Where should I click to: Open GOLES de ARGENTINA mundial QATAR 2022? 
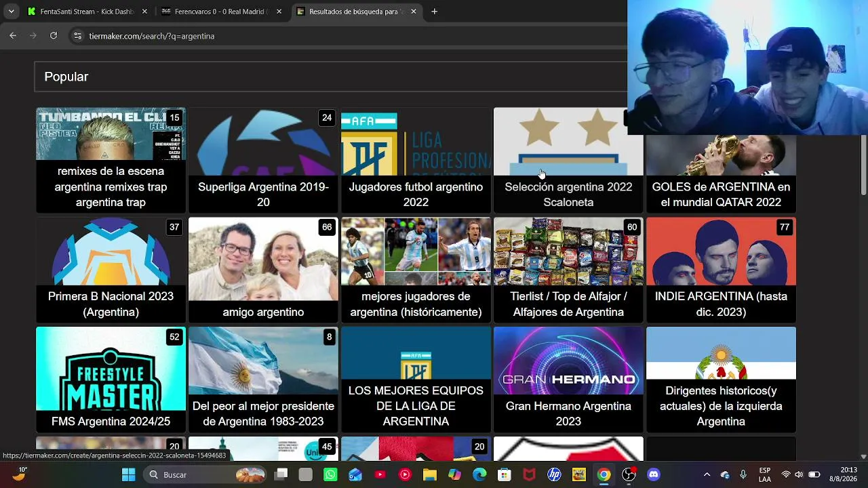pyautogui.click(x=721, y=174)
